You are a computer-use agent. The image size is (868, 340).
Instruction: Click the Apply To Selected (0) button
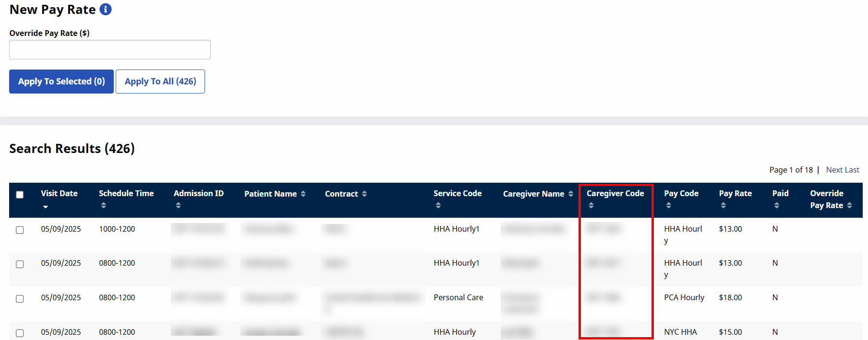(x=61, y=82)
